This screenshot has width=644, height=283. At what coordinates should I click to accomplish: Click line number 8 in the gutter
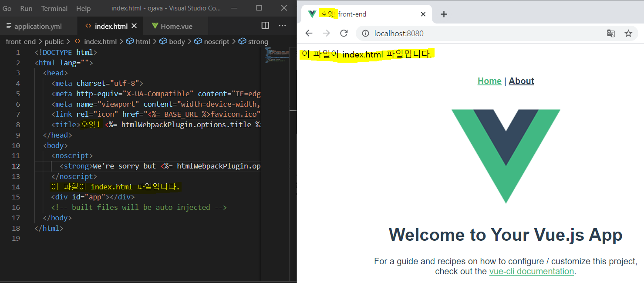click(x=18, y=125)
